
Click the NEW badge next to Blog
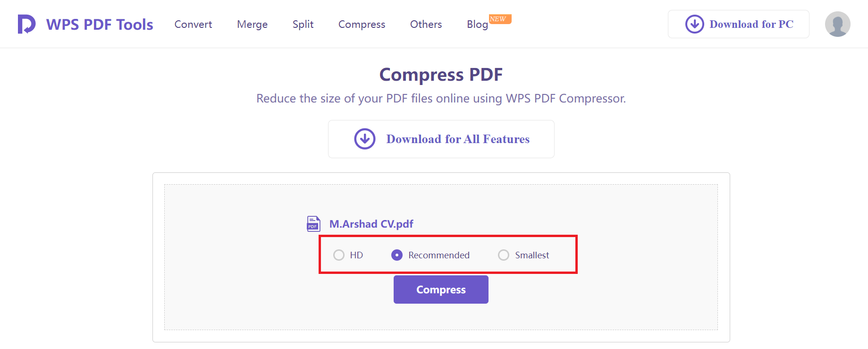pos(501,19)
